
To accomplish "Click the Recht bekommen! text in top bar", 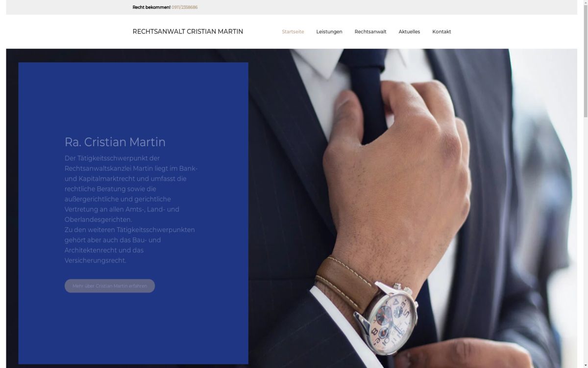I will 151,7.
